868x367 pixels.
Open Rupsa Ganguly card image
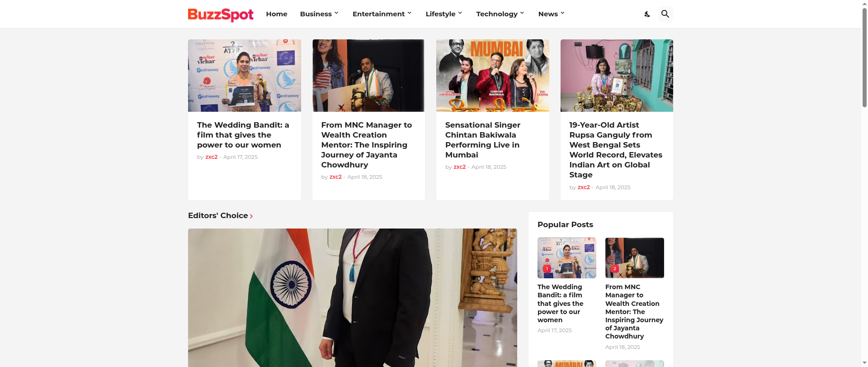coord(617,76)
